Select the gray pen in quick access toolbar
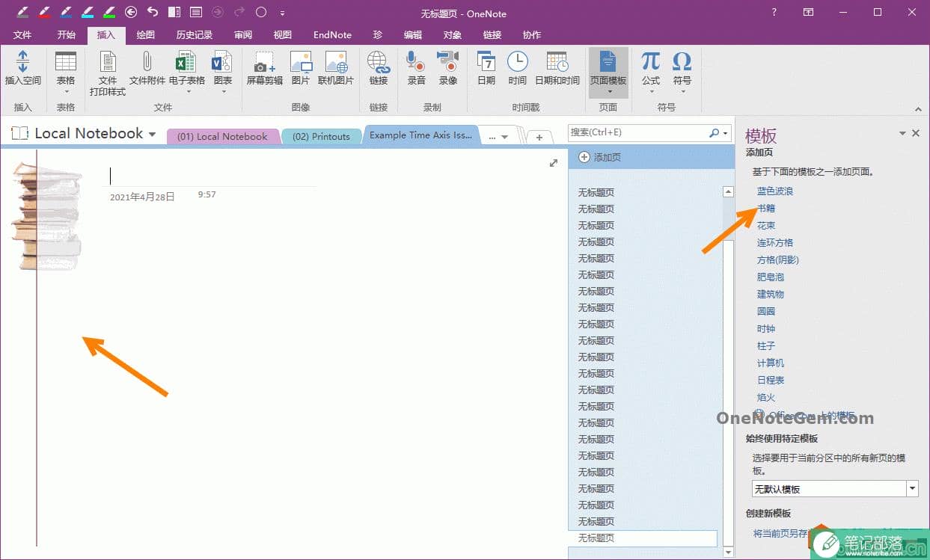This screenshot has width=930, height=560. tap(22, 12)
